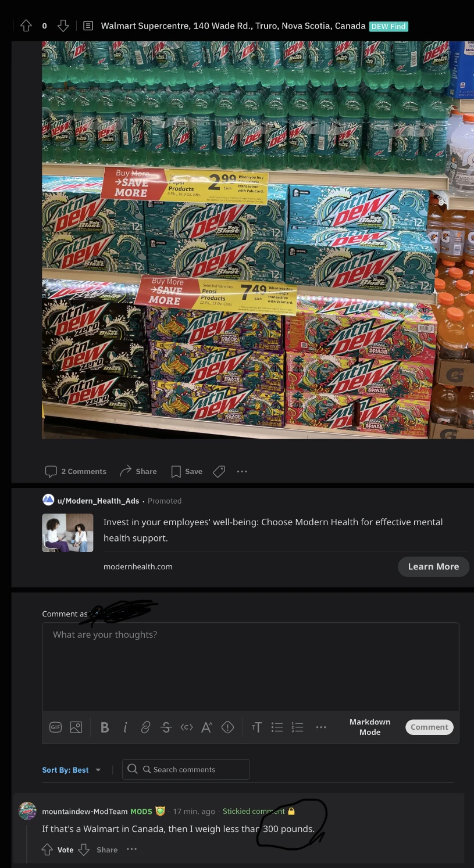Open post overflow menu next to Save
Viewport: 474px width, 868px height.
[242, 471]
